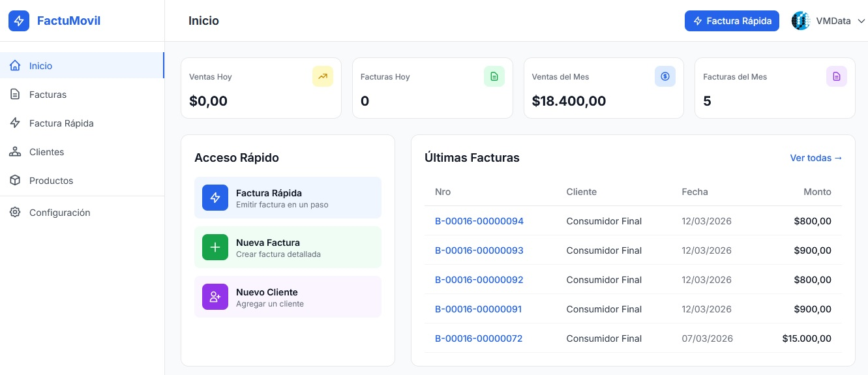Click the Ver todas link
This screenshot has height=375, width=868.
816,158
